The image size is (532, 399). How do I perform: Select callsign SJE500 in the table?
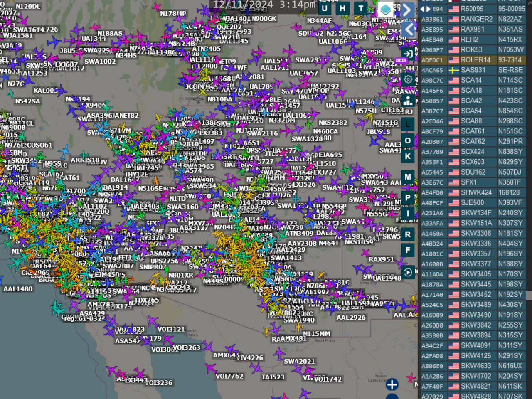473,202
